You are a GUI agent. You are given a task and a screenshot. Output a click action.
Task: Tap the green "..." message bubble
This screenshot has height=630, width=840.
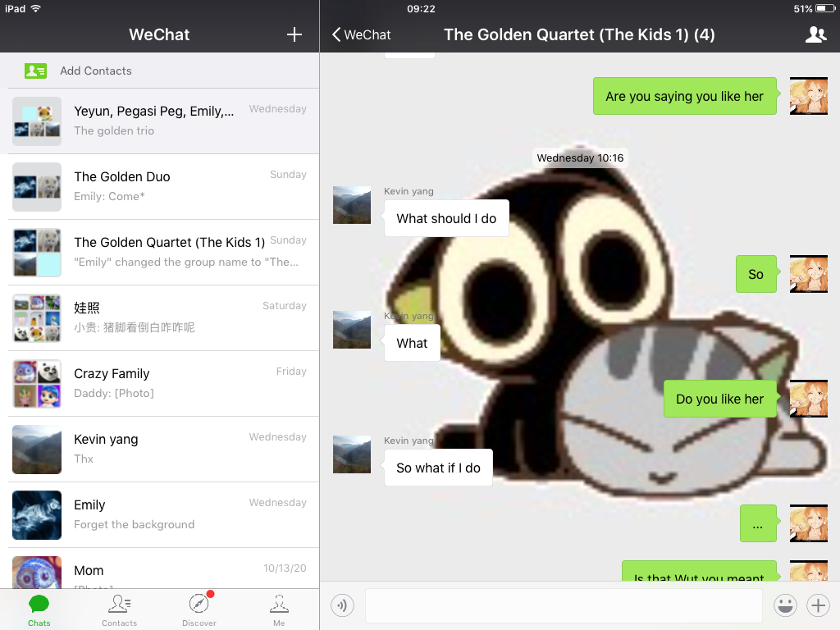click(x=758, y=523)
